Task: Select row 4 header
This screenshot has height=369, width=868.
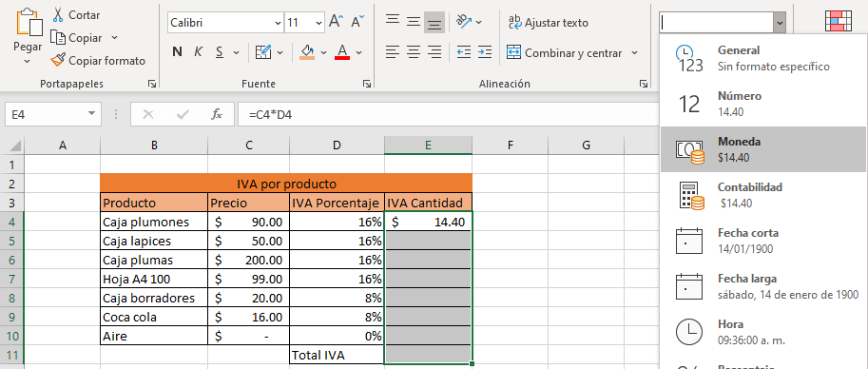Action: pyautogui.click(x=12, y=222)
